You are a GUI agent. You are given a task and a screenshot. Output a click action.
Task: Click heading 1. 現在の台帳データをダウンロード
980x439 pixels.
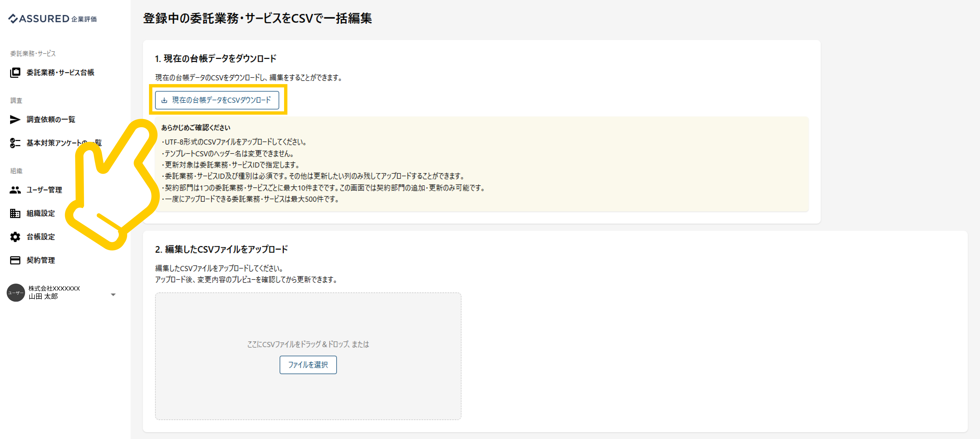coord(216,59)
